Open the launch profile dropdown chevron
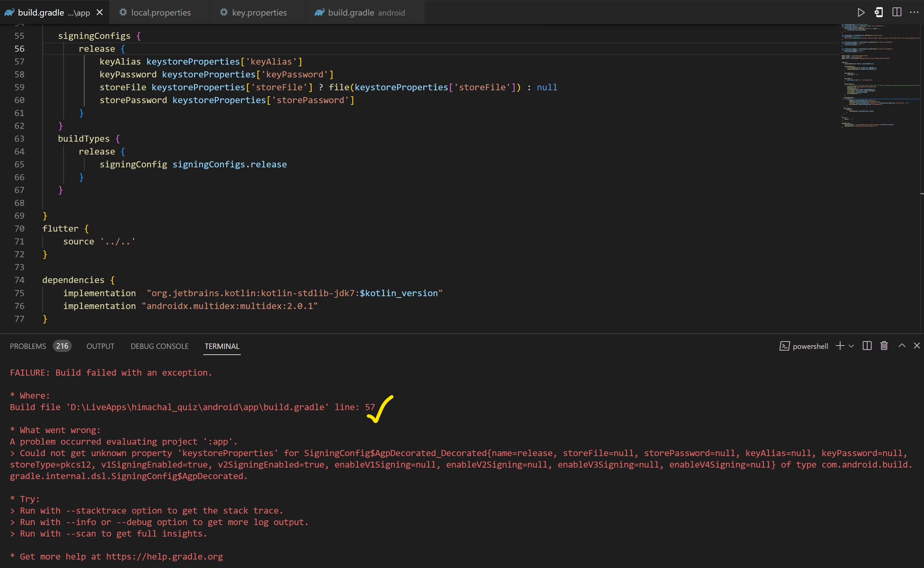 (x=851, y=346)
